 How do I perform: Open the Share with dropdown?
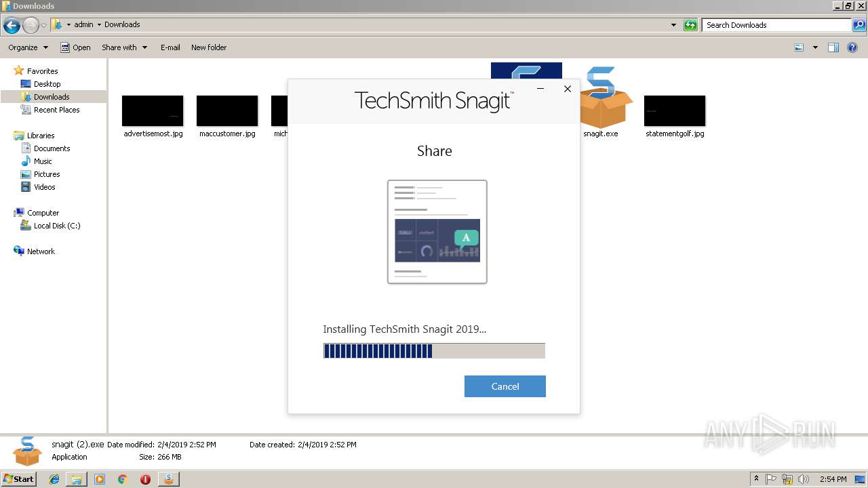click(124, 47)
